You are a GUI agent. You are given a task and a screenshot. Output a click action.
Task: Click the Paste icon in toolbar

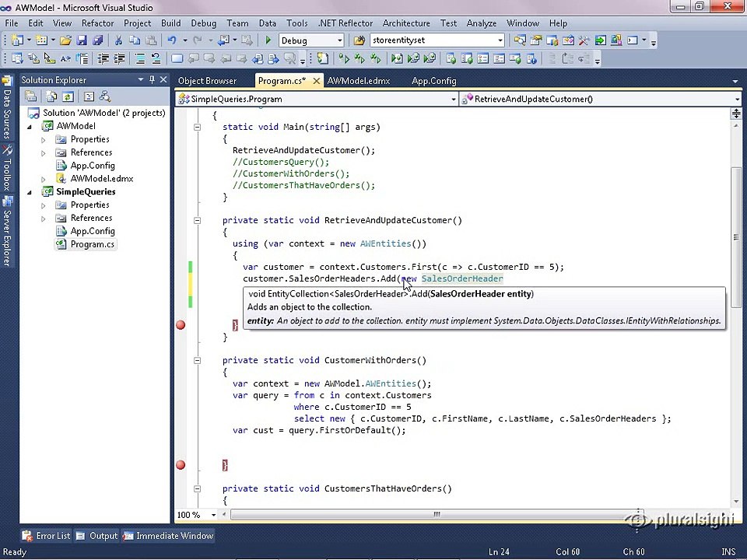click(x=151, y=40)
